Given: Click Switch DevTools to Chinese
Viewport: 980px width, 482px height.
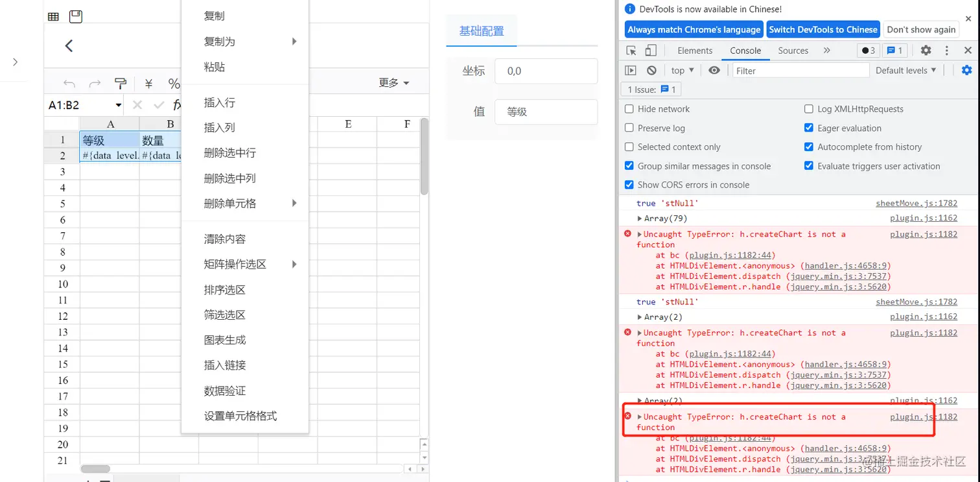Looking at the screenshot, I should 823,29.
